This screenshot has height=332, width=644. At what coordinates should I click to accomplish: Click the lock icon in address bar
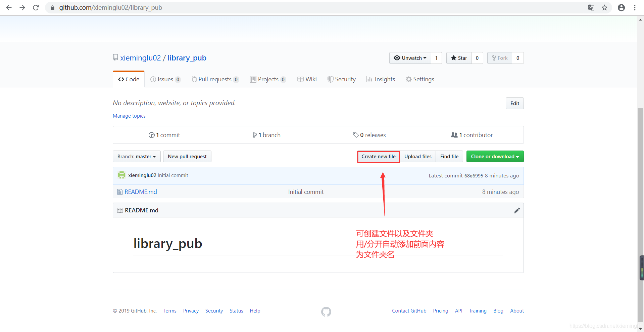52,8
